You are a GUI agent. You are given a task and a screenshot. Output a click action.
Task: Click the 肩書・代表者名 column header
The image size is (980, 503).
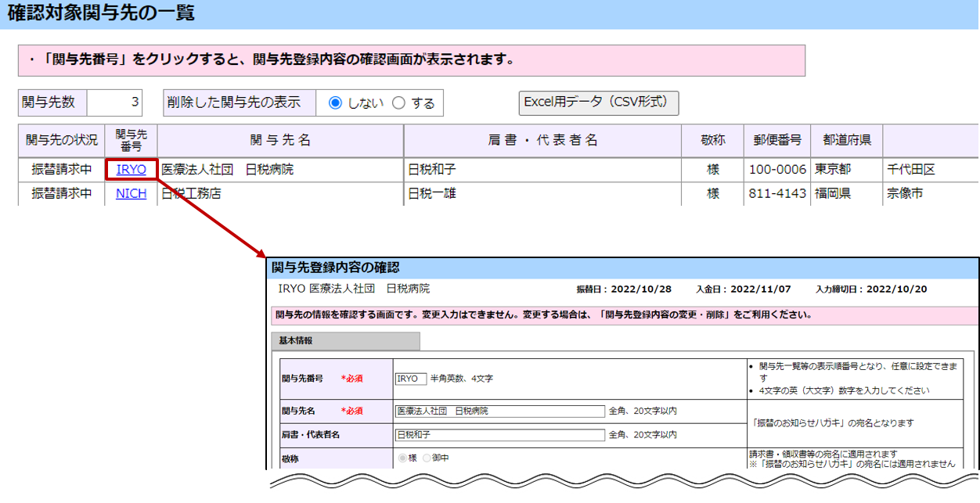[x=542, y=140]
